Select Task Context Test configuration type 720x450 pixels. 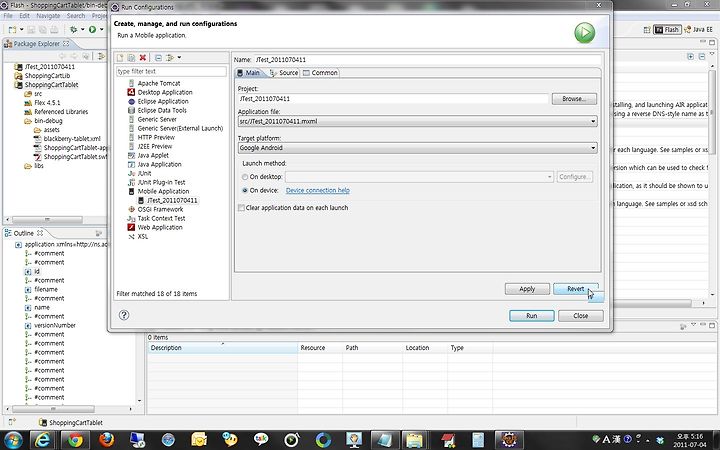coord(161,219)
